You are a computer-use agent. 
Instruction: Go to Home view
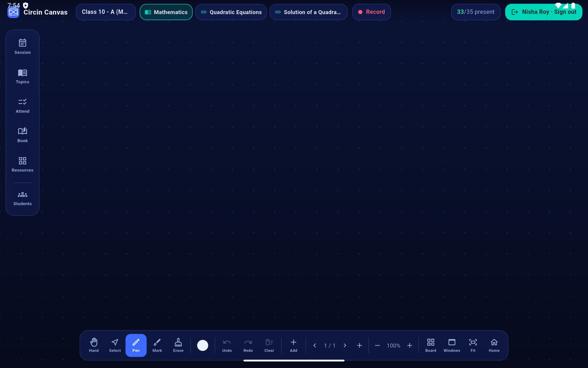(x=494, y=345)
